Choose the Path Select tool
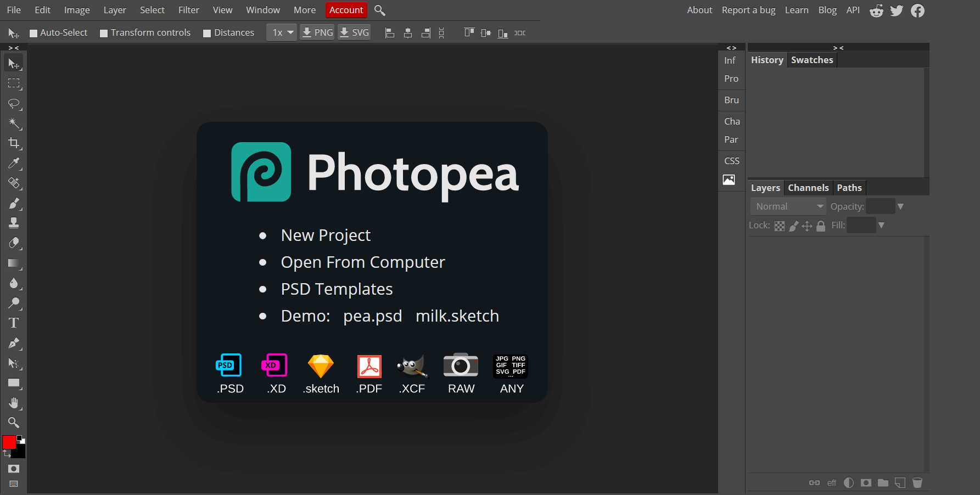The height and width of the screenshot is (495, 980). click(14, 363)
